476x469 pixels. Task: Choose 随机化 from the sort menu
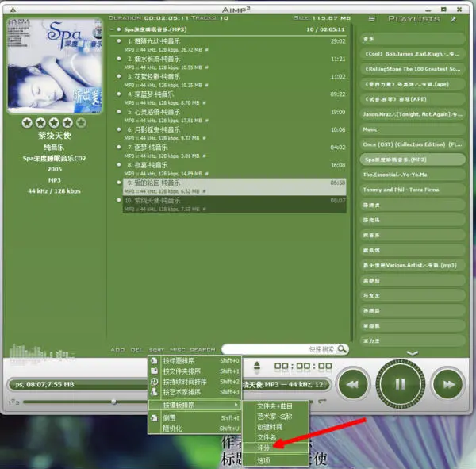(x=194, y=429)
